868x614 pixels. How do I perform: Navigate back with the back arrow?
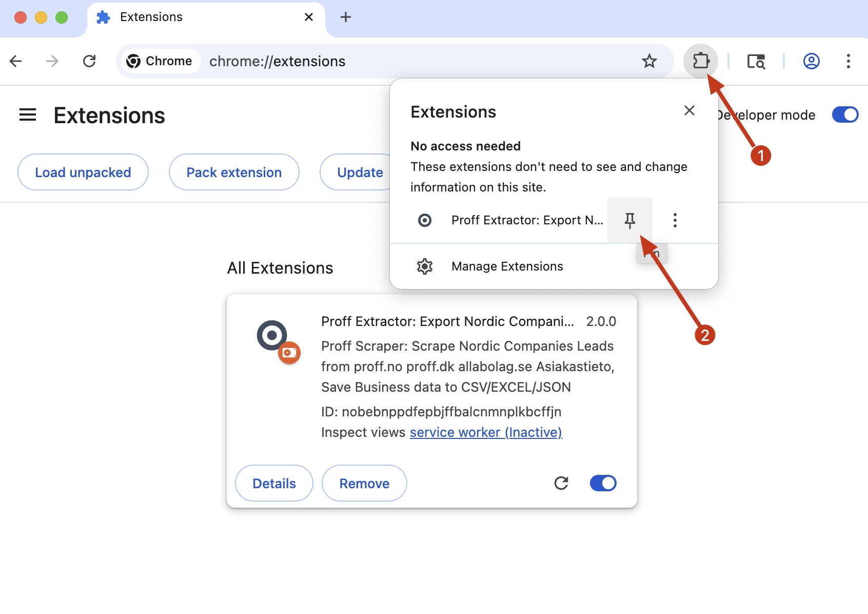point(16,61)
